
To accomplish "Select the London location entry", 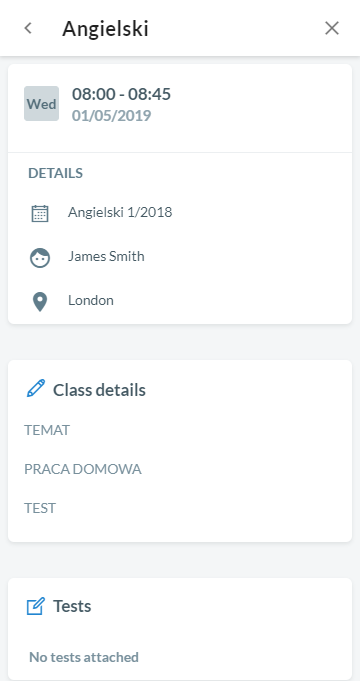I will (91, 301).
